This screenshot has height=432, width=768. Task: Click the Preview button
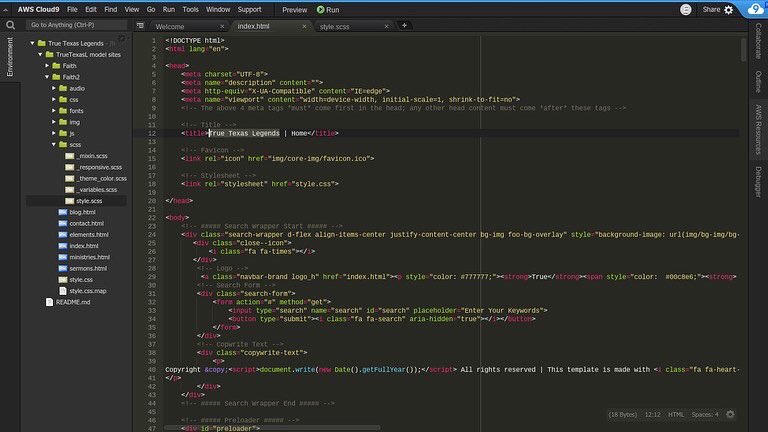click(x=294, y=10)
